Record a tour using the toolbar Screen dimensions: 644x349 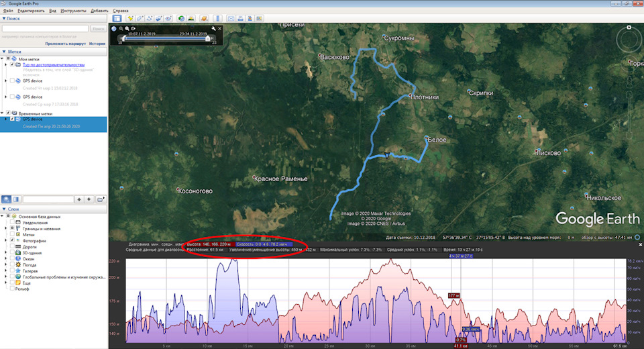coord(168,19)
